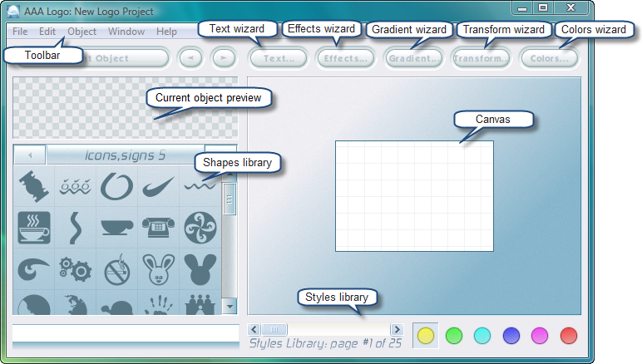This screenshot has width=642, height=364.
Task: Choose the circular swirl ring shape
Action: 116,186
